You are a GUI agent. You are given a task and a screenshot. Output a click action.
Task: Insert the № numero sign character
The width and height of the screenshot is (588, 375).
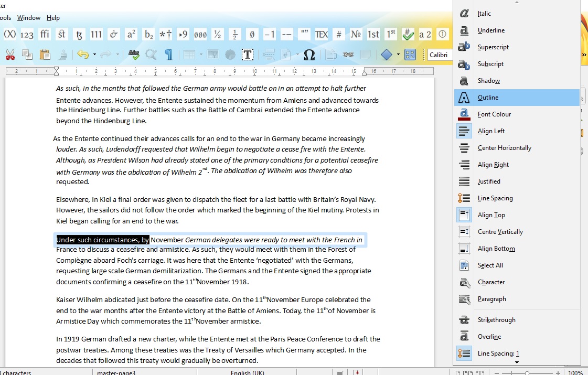356,34
